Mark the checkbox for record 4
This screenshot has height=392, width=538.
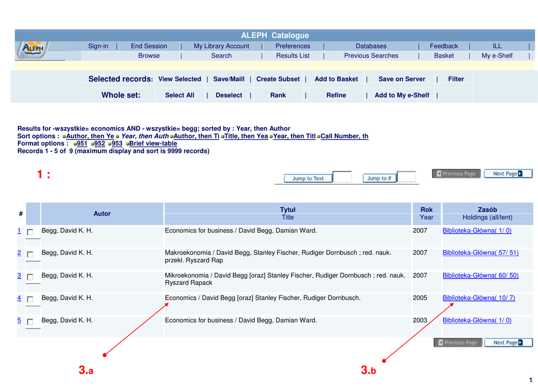tap(30, 299)
